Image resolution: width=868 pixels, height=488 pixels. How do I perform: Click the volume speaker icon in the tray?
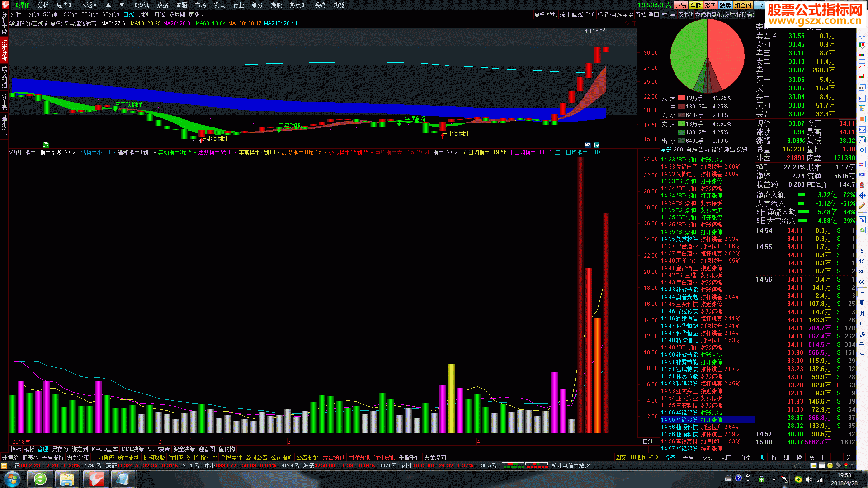pos(808,479)
